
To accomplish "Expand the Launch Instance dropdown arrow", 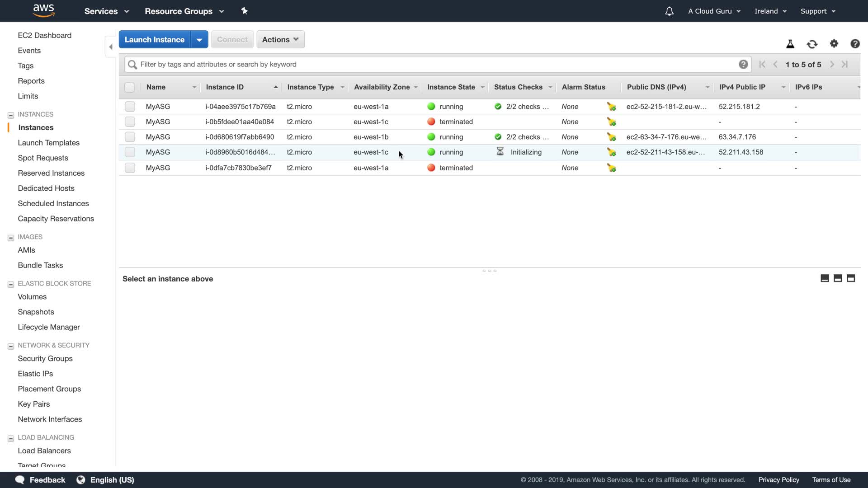I will pyautogui.click(x=199, y=39).
